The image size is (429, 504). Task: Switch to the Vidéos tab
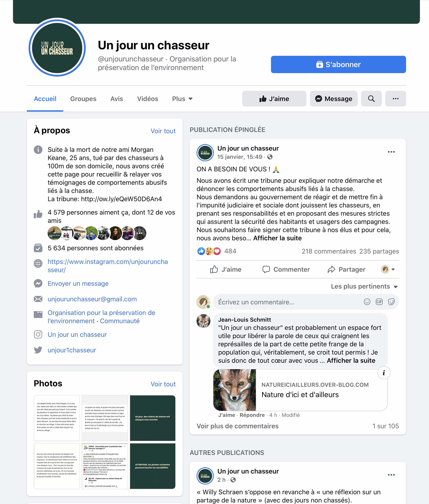pos(147,99)
